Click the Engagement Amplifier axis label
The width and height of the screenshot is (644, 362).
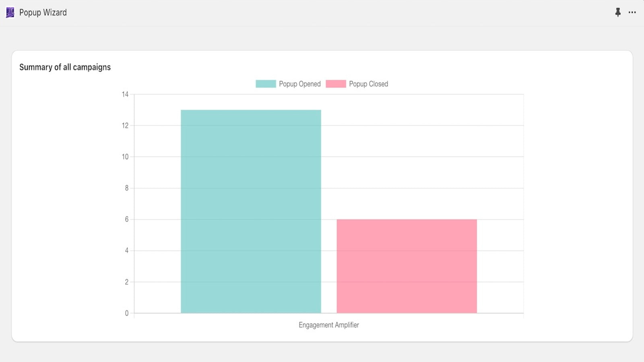[328, 325]
